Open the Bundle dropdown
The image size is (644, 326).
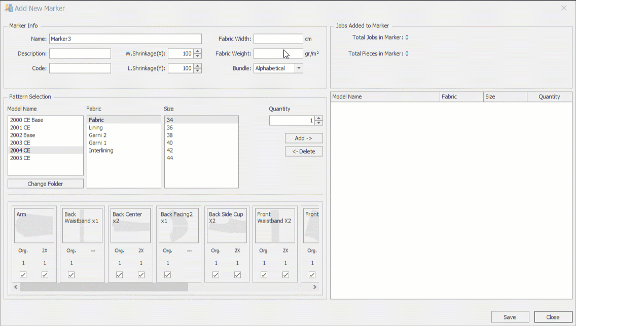tap(299, 68)
